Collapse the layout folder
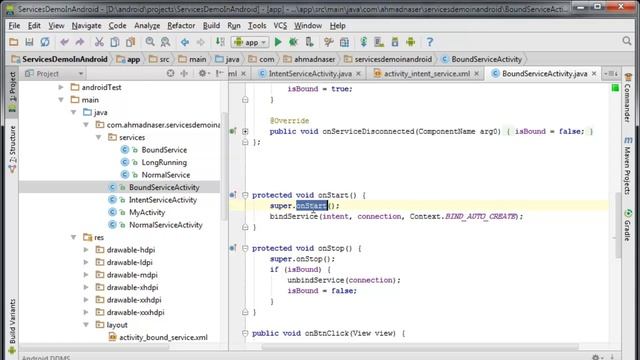This screenshot has height=360, width=640. click(x=86, y=325)
